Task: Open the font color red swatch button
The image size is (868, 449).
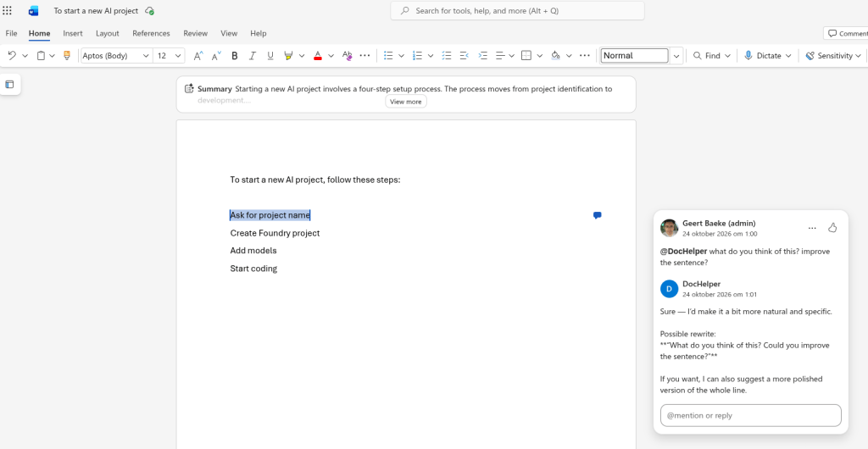Action: 318,55
